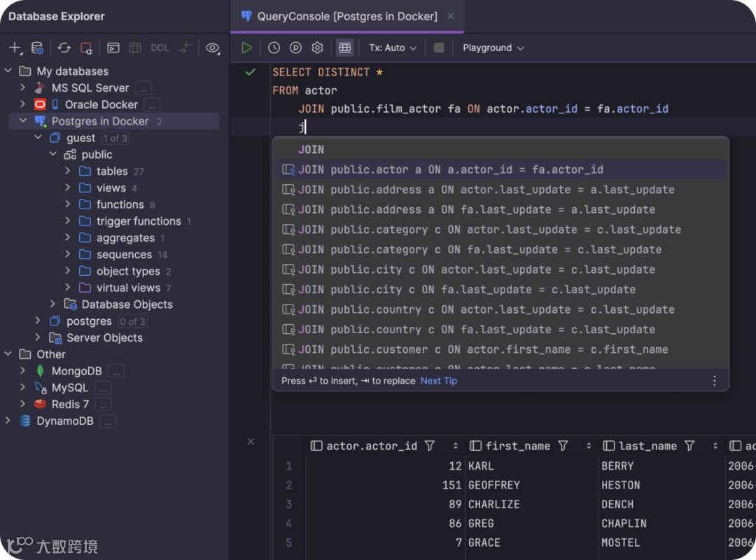The image size is (756, 560).
Task: Select the object types folder
Action: 128,271
